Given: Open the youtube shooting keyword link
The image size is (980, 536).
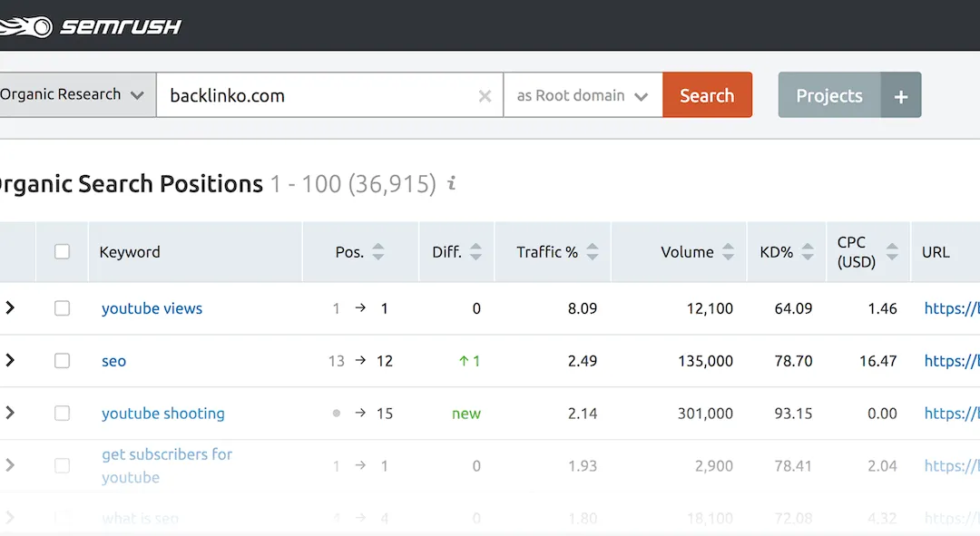Looking at the screenshot, I should tap(163, 414).
